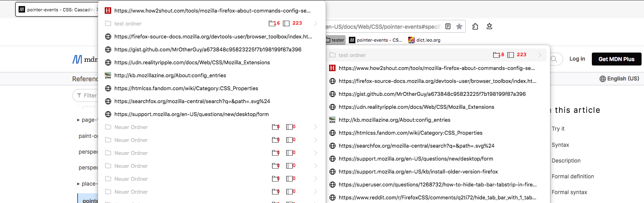Expand the 'place-' sidebar tree triangle
This screenshot has width=644, height=203.
[x=78, y=184]
